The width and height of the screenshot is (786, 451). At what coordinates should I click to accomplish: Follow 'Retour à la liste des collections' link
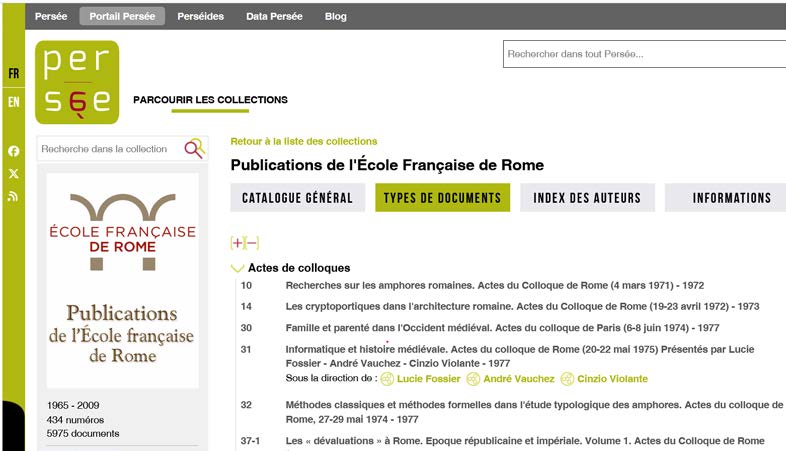click(303, 141)
